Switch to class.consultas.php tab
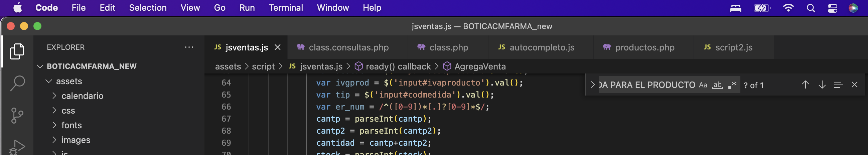This screenshot has height=155, width=868. coord(348,47)
